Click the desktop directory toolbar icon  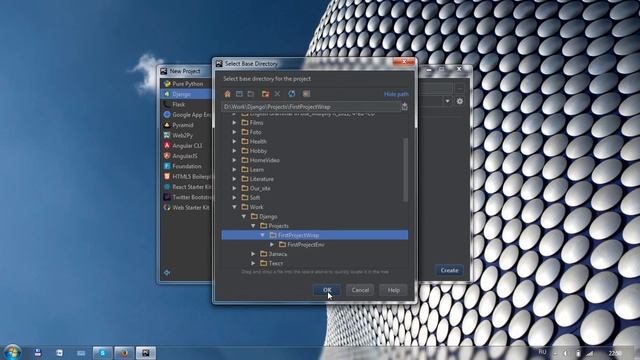pos(239,94)
